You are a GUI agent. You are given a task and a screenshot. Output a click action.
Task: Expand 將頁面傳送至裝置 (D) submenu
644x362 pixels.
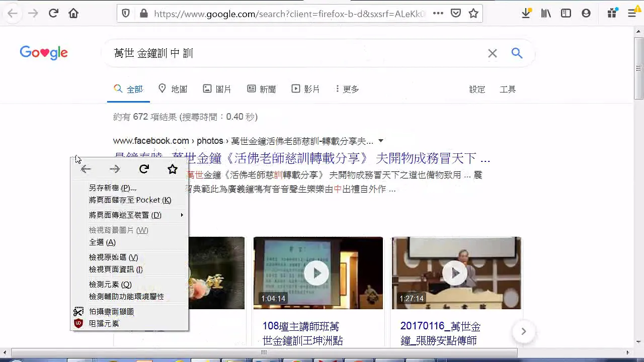129,215
